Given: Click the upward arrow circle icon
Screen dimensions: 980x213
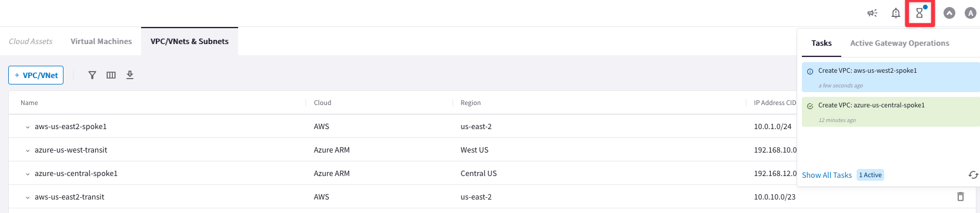Looking at the screenshot, I should coord(949,13).
